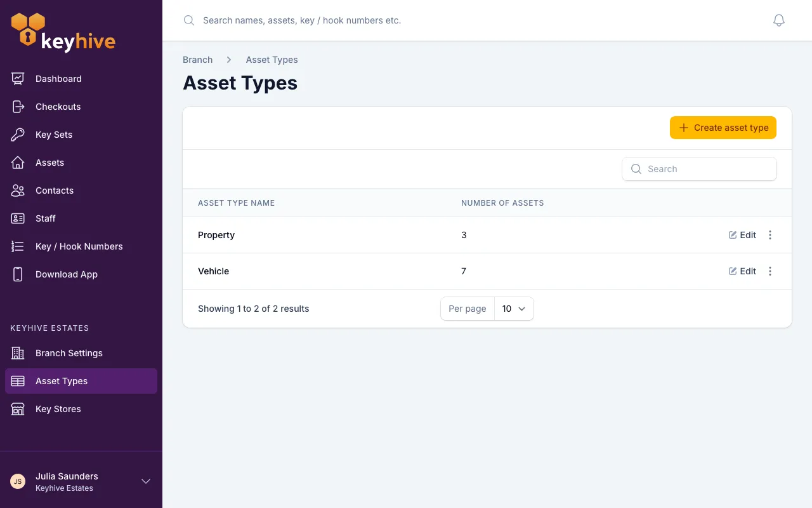Image resolution: width=812 pixels, height=508 pixels.
Task: Click the Keyhive logo
Action: [x=63, y=32]
